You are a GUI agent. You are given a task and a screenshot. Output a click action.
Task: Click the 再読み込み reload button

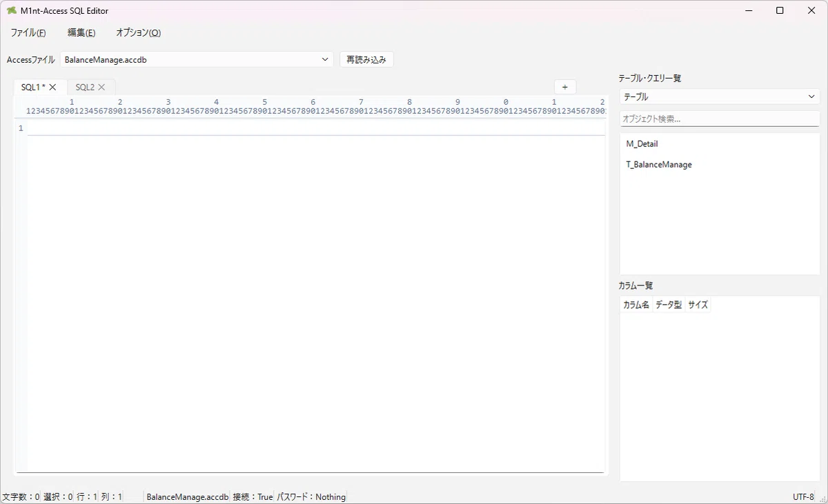[x=366, y=59]
